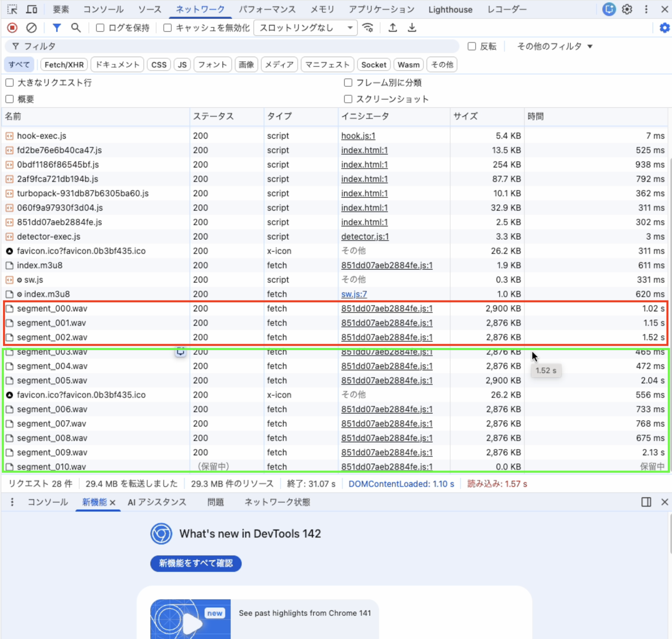Open network settings blue gear
Screen dimensions: 672x639
(665, 28)
